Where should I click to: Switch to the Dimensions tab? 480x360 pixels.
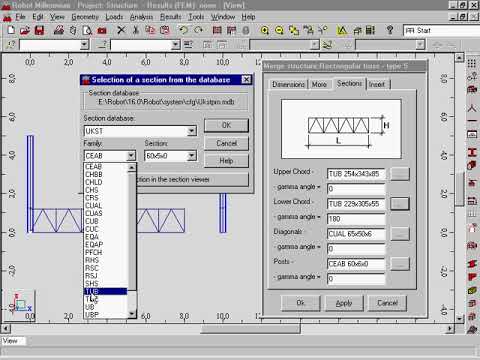tap(288, 84)
